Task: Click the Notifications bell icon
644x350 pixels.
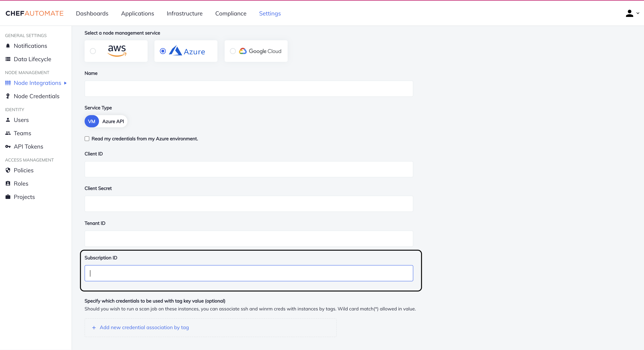Action: pyautogui.click(x=8, y=46)
